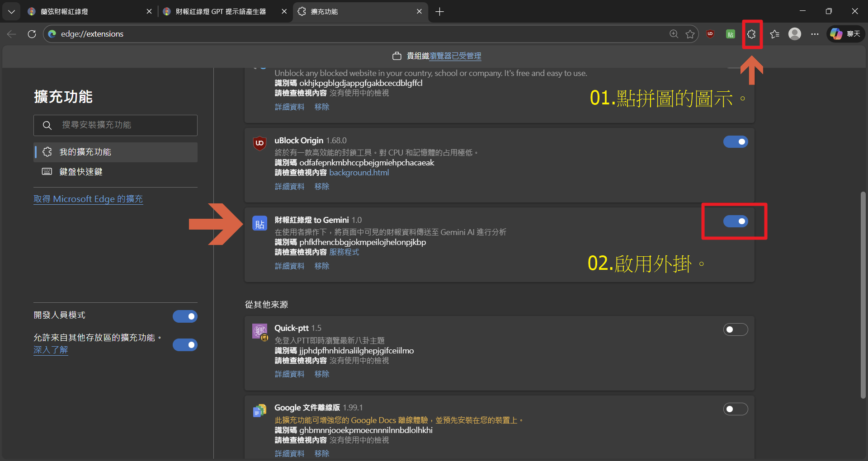The height and width of the screenshot is (461, 868).
Task: Close the GPT 提示語產生器 tab
Action: pyautogui.click(x=284, y=11)
